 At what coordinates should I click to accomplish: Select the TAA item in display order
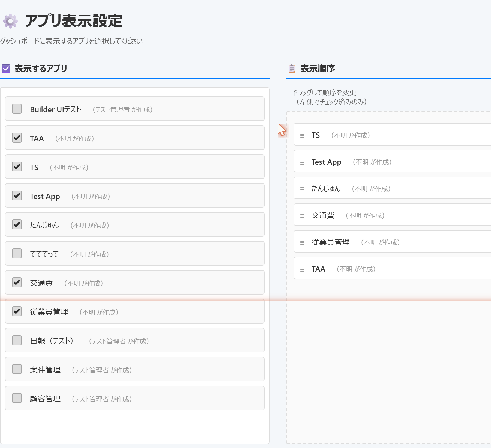pyautogui.click(x=392, y=268)
